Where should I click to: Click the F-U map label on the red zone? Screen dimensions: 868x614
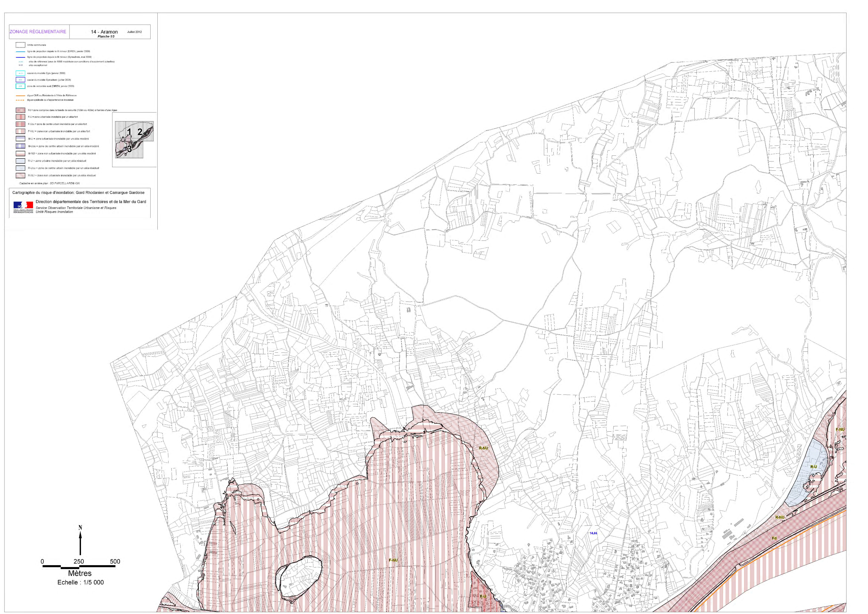[x=483, y=597]
